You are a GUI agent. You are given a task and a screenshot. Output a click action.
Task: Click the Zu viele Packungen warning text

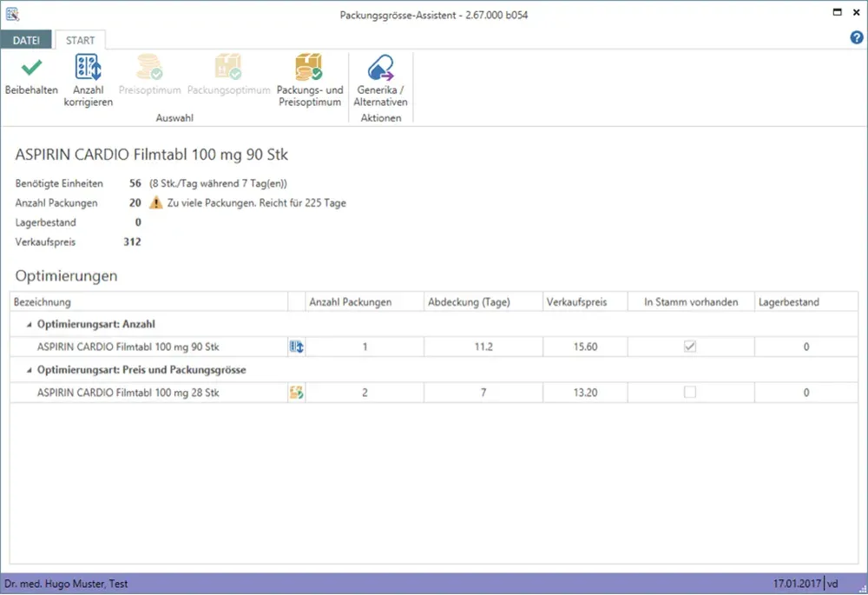point(256,202)
